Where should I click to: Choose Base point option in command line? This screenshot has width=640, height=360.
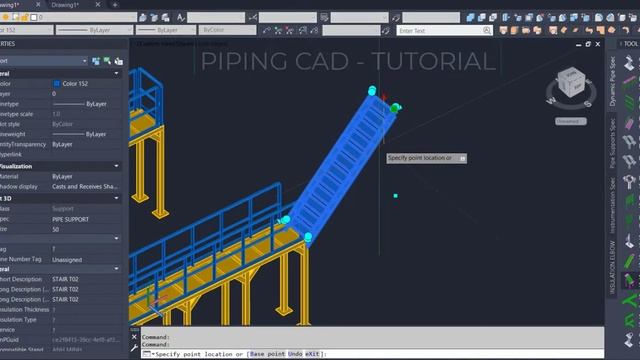coord(269,354)
